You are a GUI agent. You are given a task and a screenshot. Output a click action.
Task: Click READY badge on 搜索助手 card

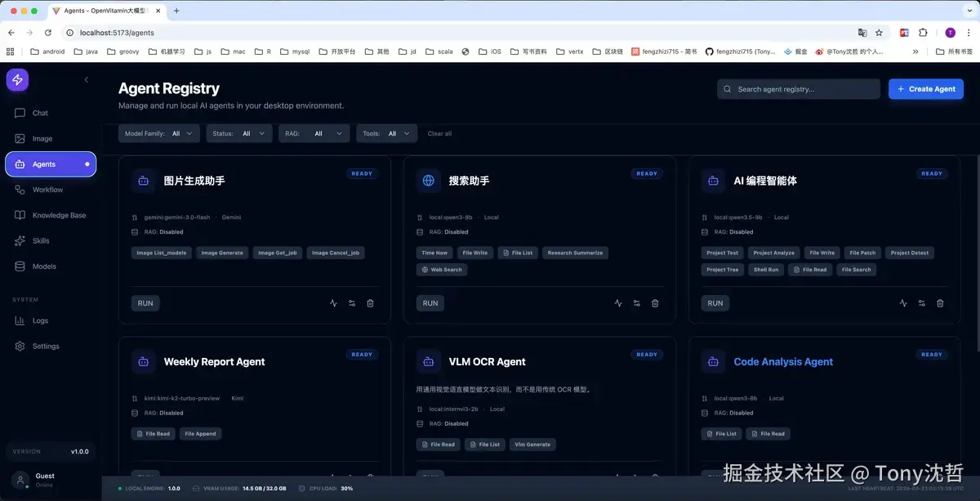(x=647, y=173)
